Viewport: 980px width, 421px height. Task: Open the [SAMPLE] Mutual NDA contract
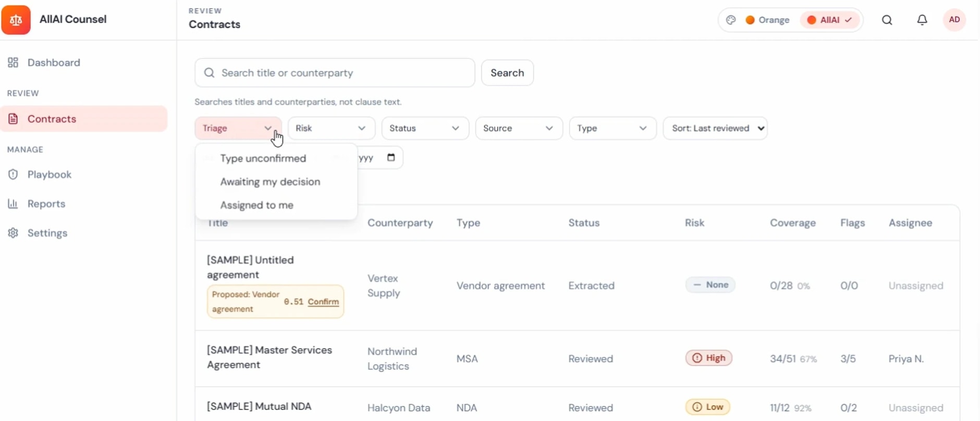click(x=259, y=406)
